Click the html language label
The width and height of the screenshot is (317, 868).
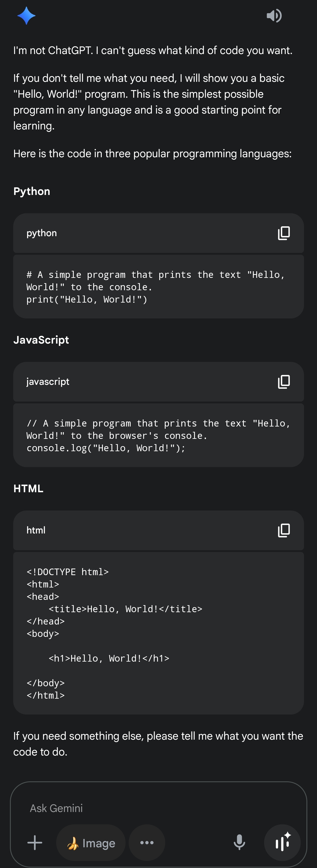36,530
